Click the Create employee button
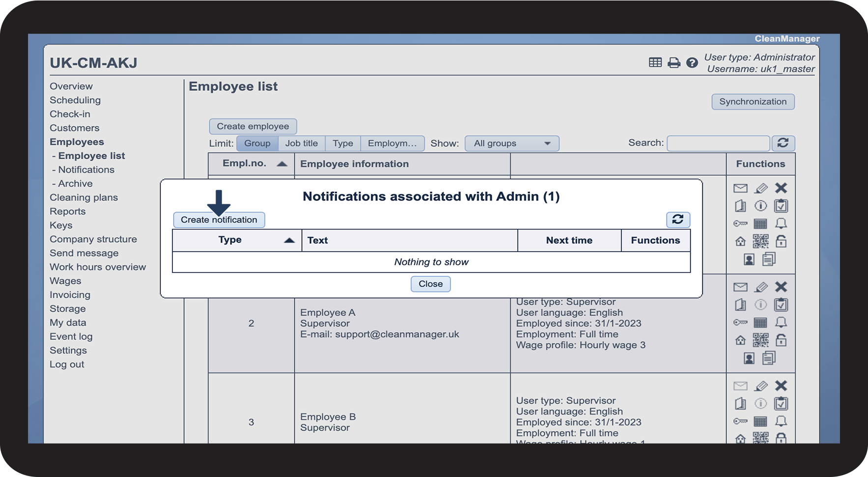The image size is (868, 477). (253, 126)
